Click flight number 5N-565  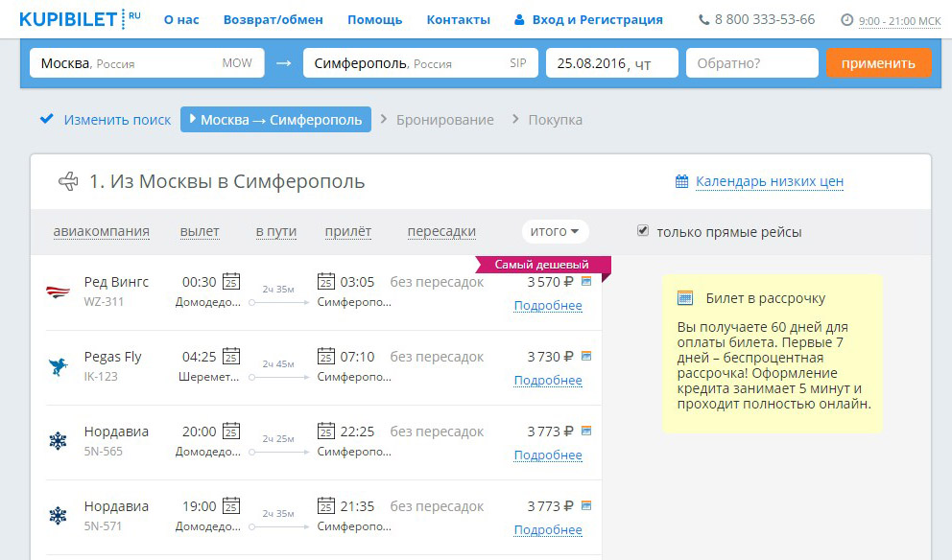104,451
